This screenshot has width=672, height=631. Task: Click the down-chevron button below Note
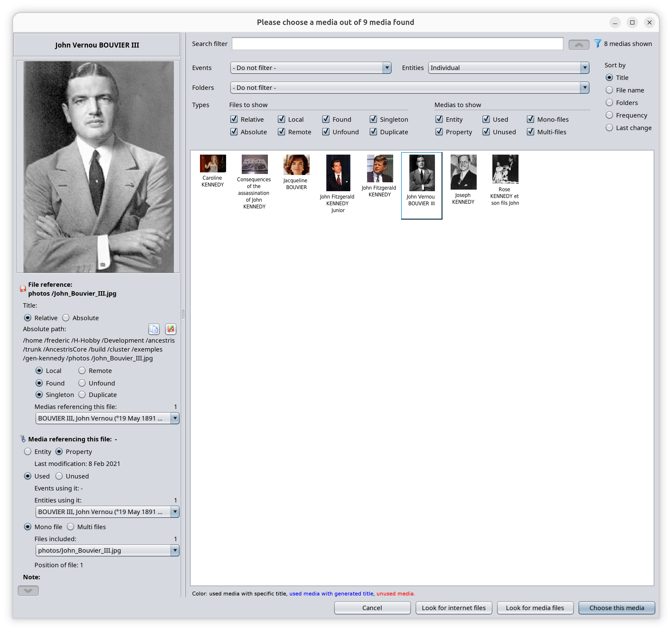(x=28, y=591)
